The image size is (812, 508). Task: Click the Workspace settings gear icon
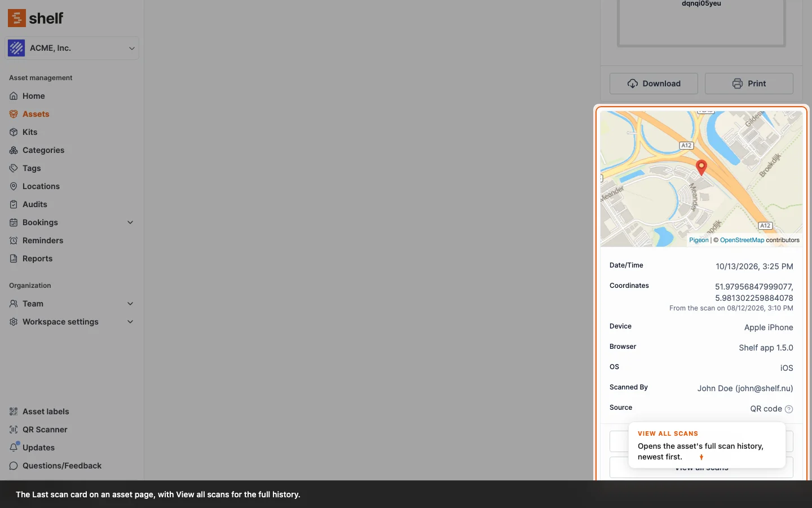[14, 322]
